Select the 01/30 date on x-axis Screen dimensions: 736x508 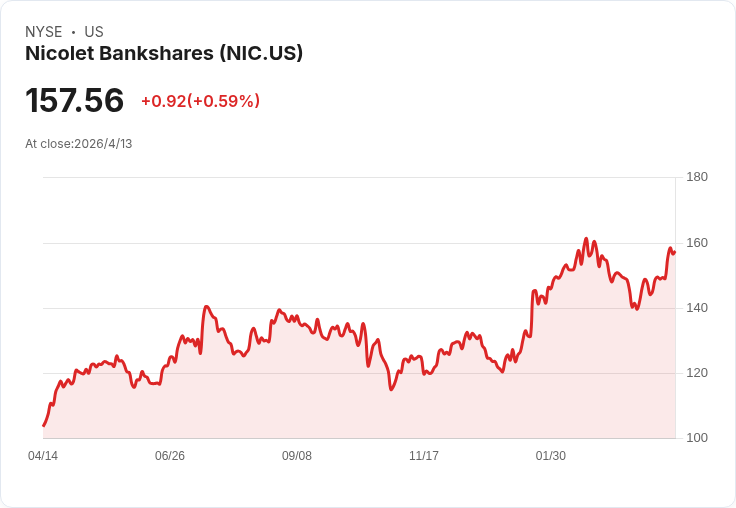pos(551,456)
